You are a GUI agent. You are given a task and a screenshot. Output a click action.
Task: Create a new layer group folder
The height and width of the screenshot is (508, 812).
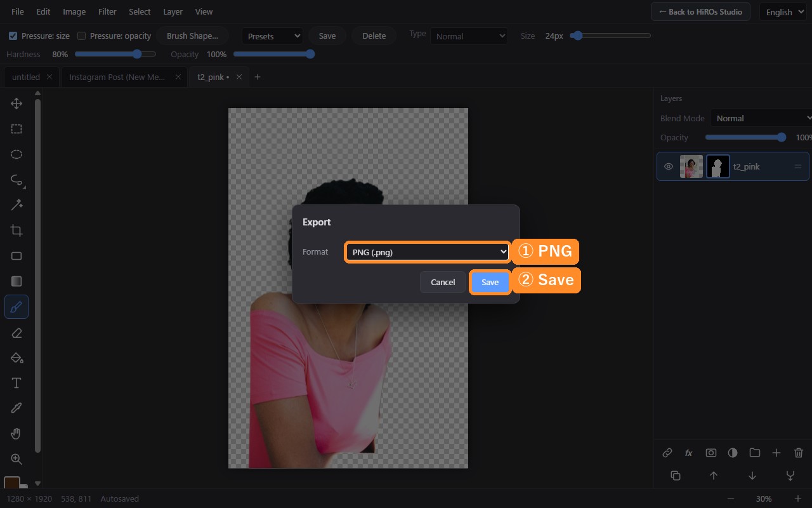coord(755,453)
